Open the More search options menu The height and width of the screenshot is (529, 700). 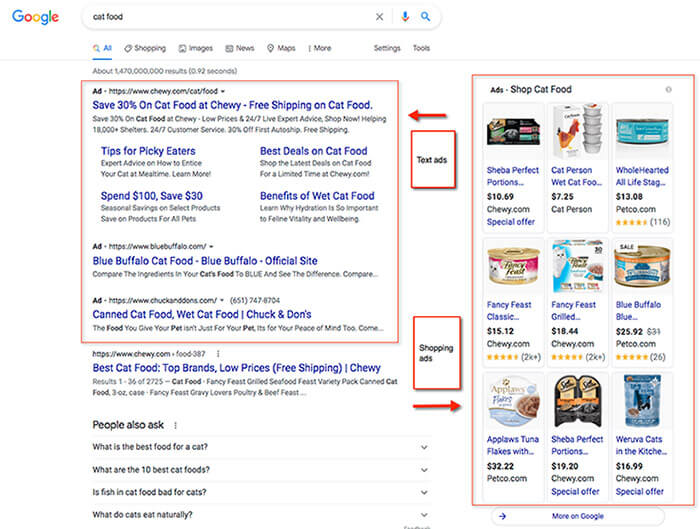(x=320, y=48)
